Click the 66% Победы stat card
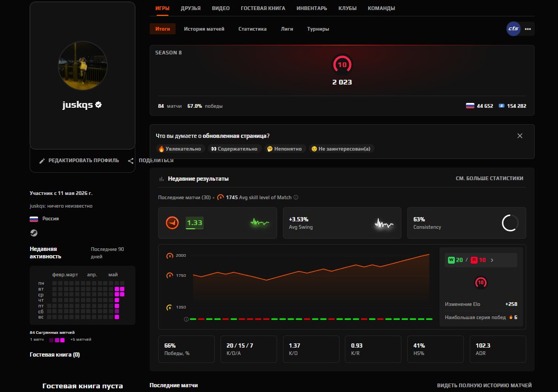This screenshot has height=392, width=558. [x=186, y=349]
